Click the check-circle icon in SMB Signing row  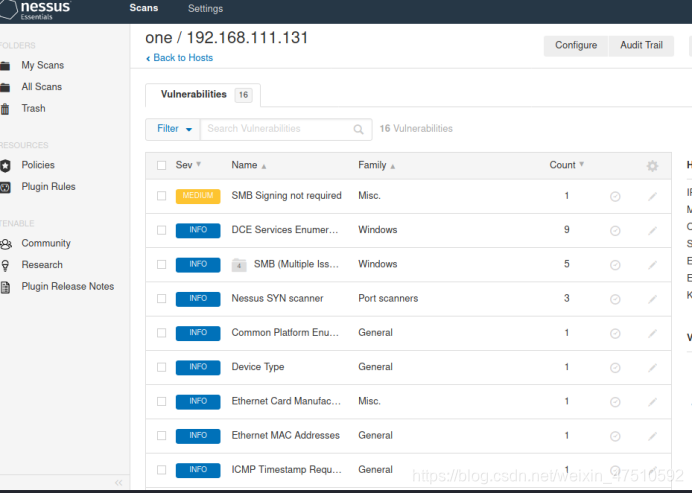coord(615,196)
